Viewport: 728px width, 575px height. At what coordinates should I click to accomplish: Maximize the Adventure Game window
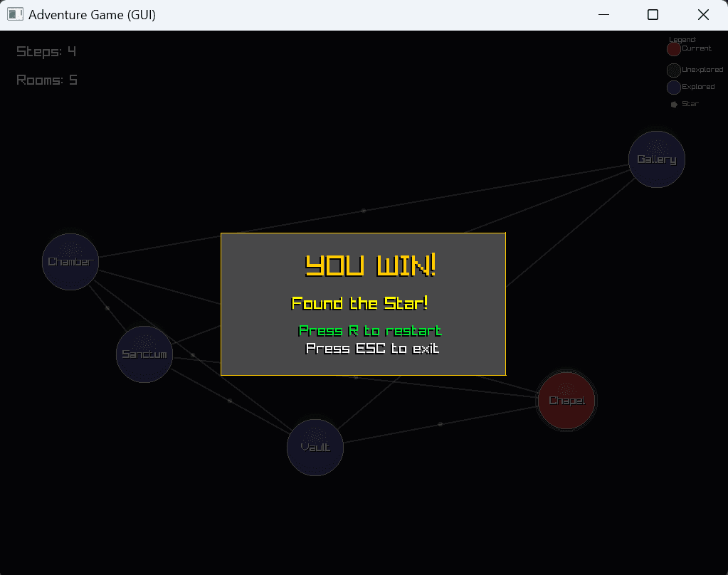[x=653, y=15]
